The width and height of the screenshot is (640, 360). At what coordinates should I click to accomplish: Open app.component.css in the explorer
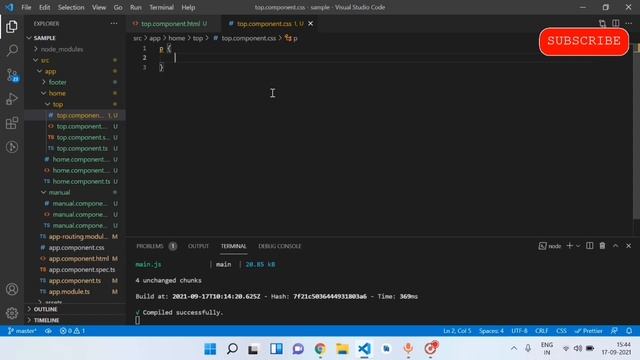[76, 247]
